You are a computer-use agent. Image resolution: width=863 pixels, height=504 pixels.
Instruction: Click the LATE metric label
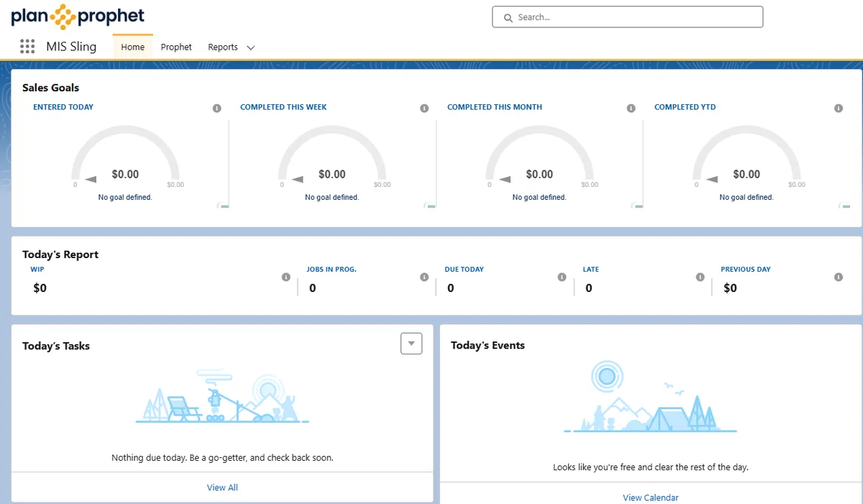[x=590, y=270]
